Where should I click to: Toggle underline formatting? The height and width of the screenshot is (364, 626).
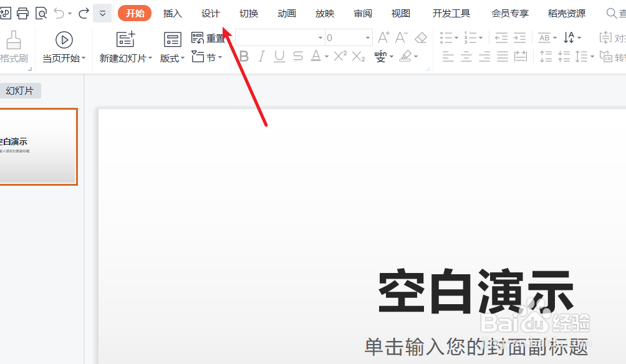pyautogui.click(x=279, y=56)
